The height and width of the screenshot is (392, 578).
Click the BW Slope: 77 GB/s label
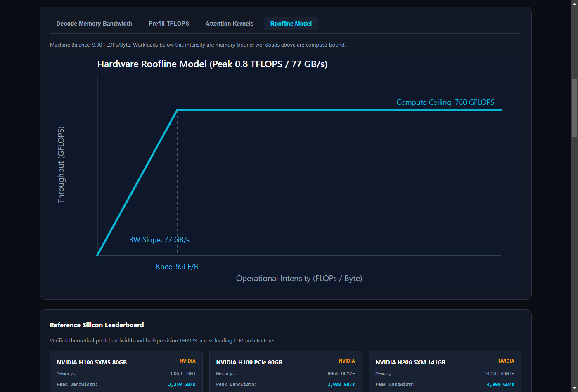159,240
